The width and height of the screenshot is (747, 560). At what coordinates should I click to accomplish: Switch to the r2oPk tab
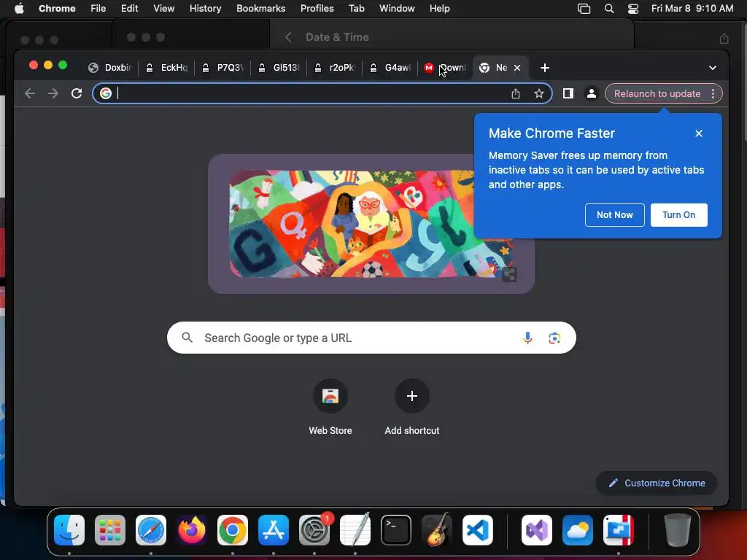(336, 68)
